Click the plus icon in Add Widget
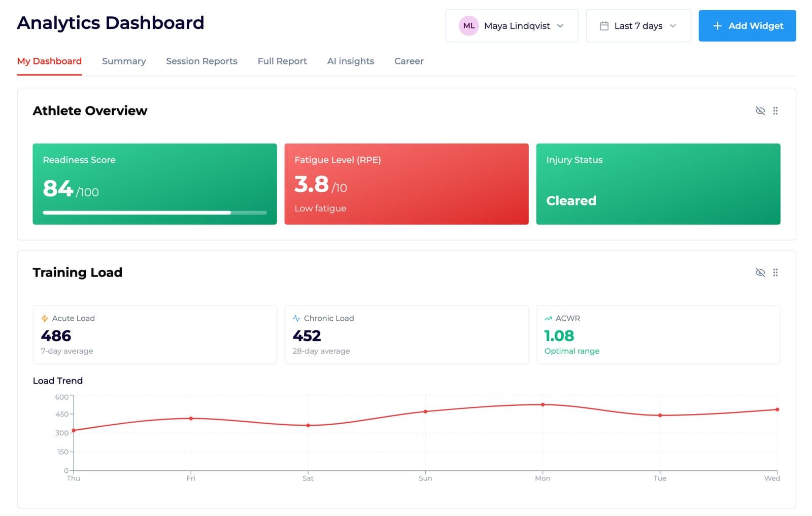Viewport: 812px width, 516px height. tap(717, 26)
